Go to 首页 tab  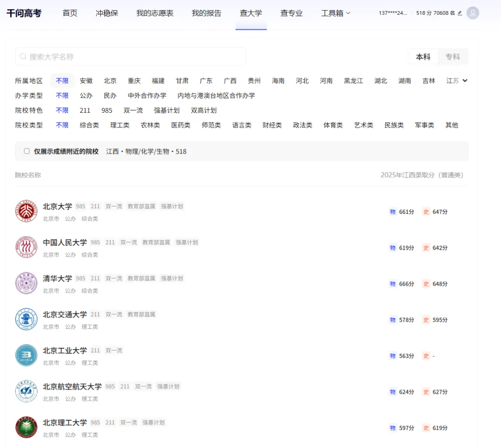70,13
